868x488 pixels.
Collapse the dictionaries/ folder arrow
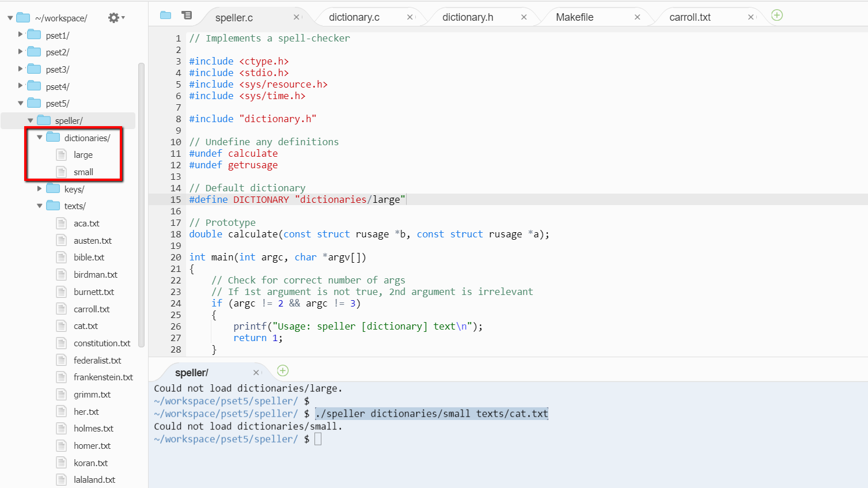click(x=39, y=138)
